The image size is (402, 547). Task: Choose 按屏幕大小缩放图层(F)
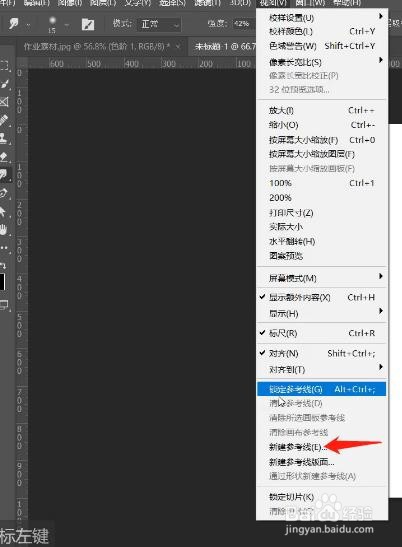click(321, 154)
